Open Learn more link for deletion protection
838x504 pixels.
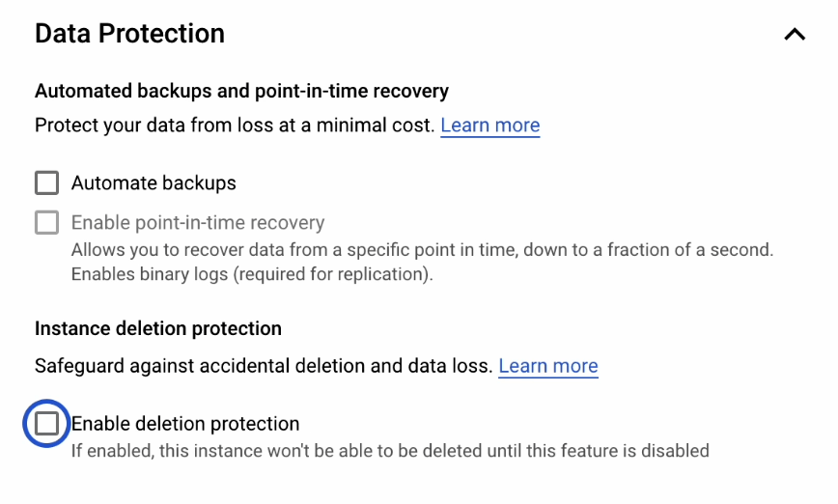(x=547, y=367)
